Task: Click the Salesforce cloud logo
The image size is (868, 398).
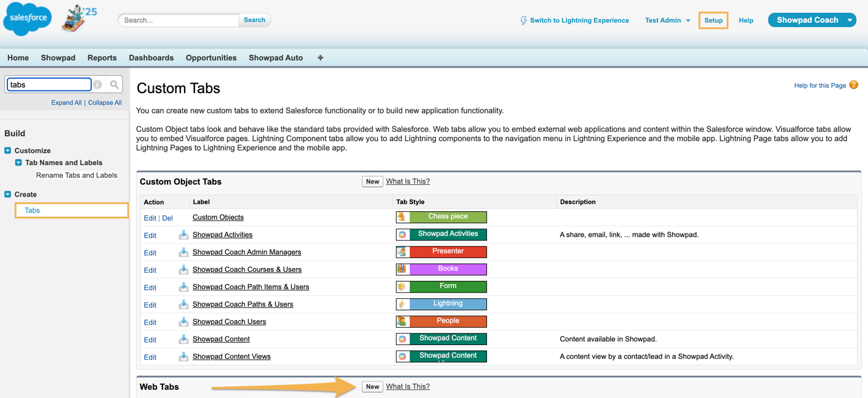Action: pyautogui.click(x=28, y=18)
